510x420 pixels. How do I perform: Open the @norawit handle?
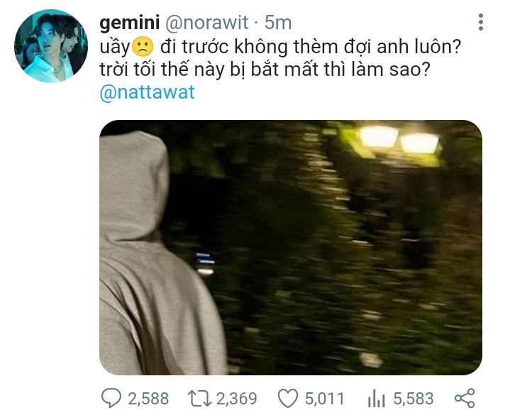click(207, 23)
